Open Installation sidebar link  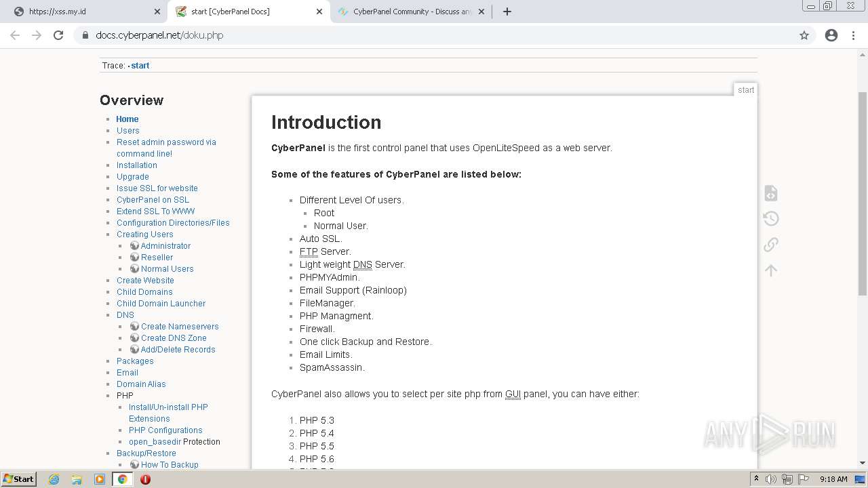(x=137, y=165)
